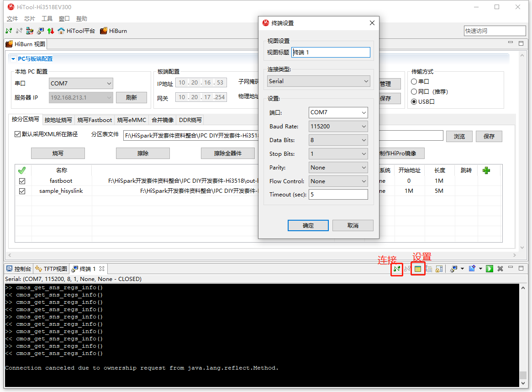Switch to the 烧写eMMC tab
This screenshot has width=532, height=392.
(132, 120)
